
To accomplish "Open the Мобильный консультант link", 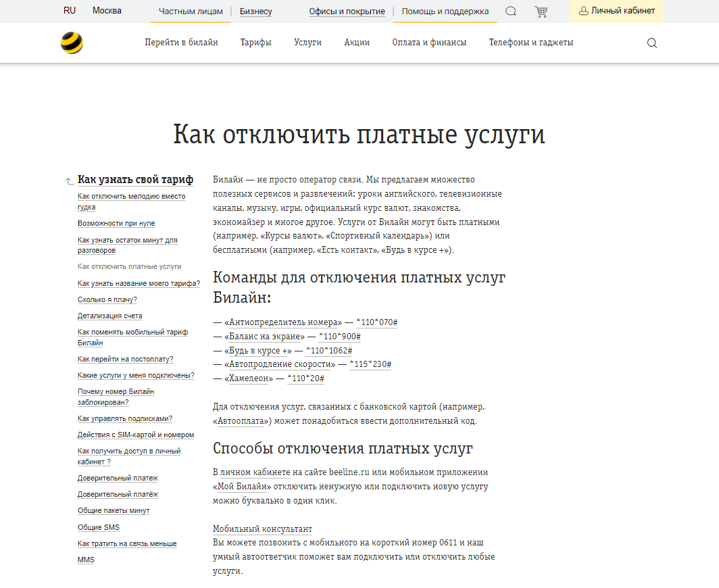I will coord(262,529).
